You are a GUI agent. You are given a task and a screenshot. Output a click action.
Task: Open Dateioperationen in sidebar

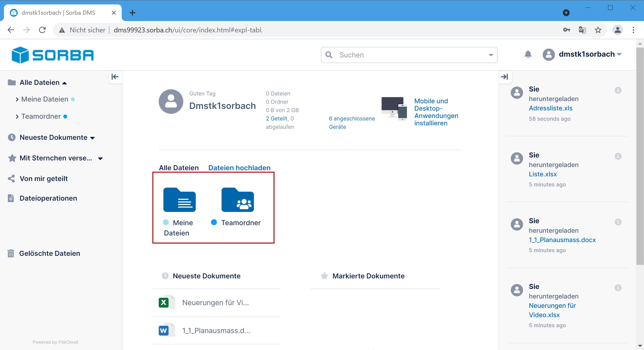[x=48, y=198]
